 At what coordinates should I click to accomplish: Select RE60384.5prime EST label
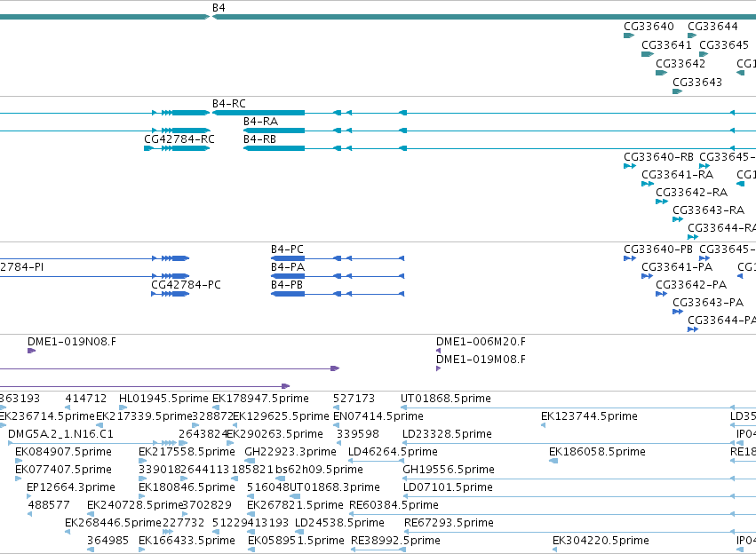pyautogui.click(x=394, y=506)
